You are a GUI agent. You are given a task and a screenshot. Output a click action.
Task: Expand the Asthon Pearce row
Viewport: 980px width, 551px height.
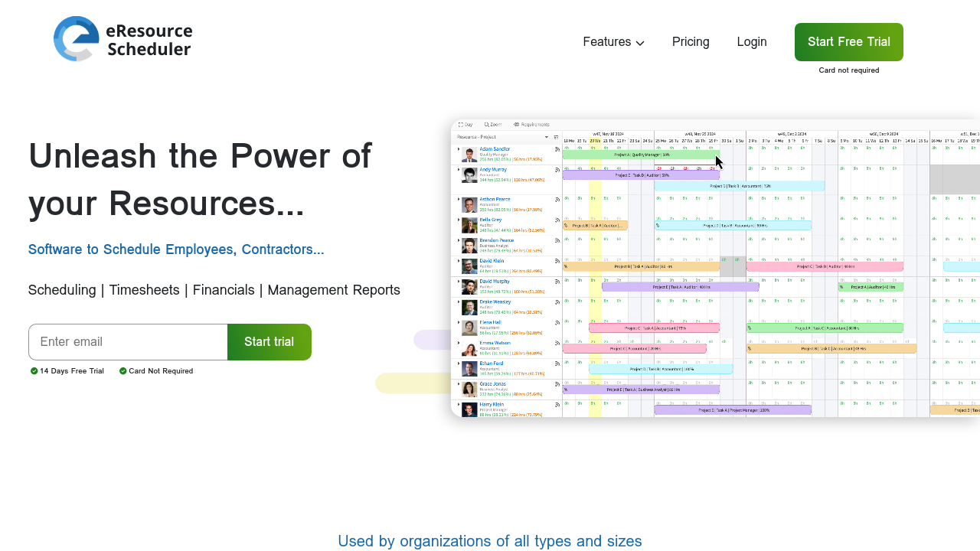(459, 200)
